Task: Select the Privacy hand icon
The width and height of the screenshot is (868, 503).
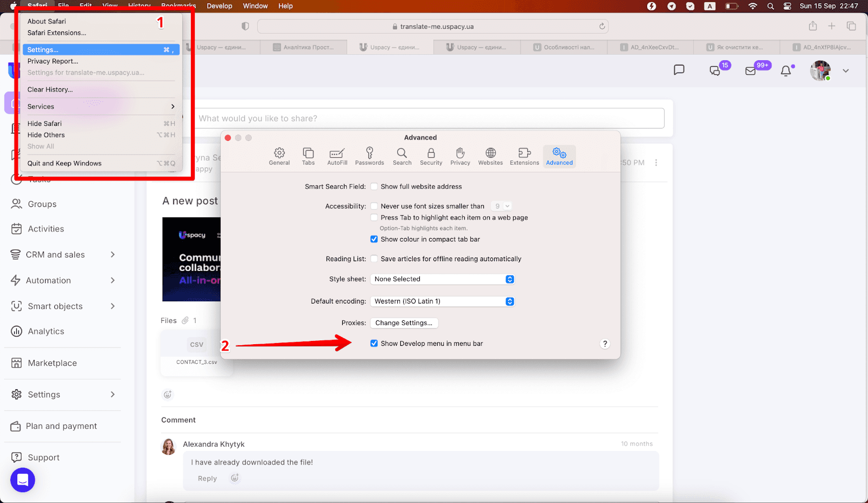Action: [460, 156]
